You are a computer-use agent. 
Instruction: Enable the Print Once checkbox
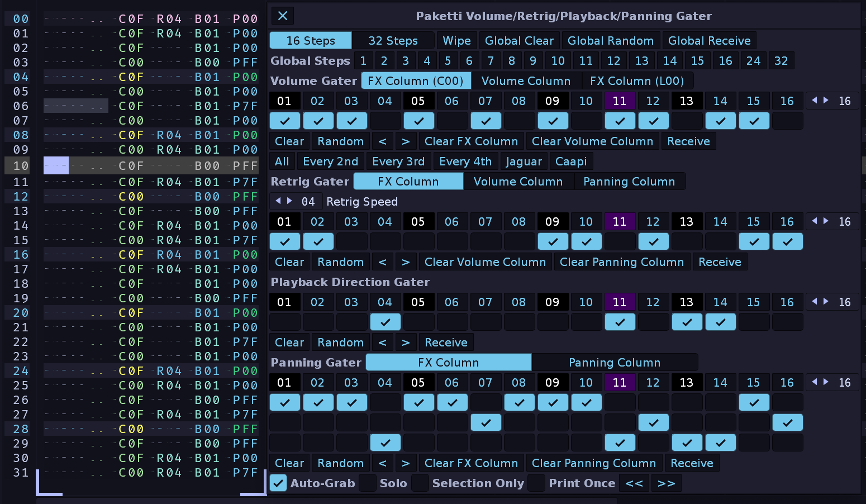click(536, 483)
